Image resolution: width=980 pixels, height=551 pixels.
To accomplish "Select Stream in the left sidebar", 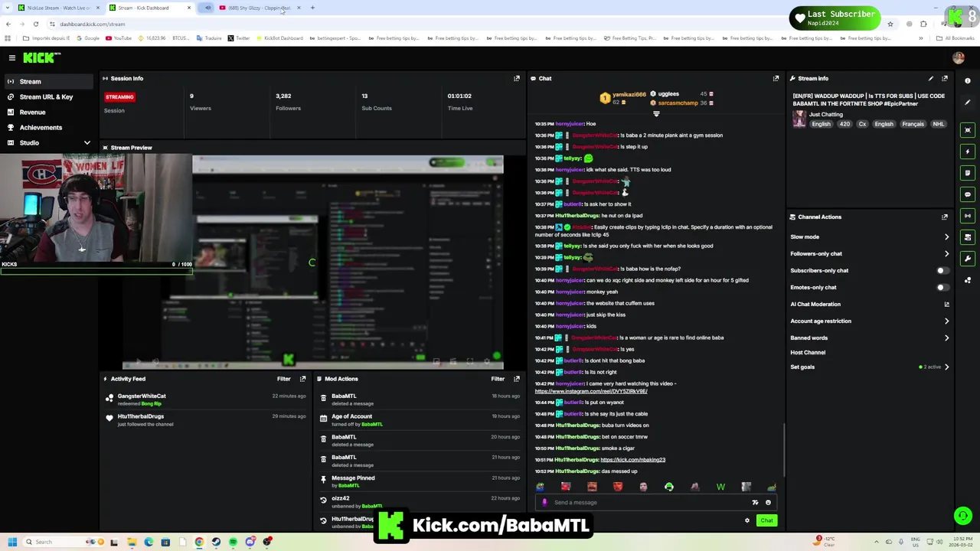I will [x=48, y=81].
